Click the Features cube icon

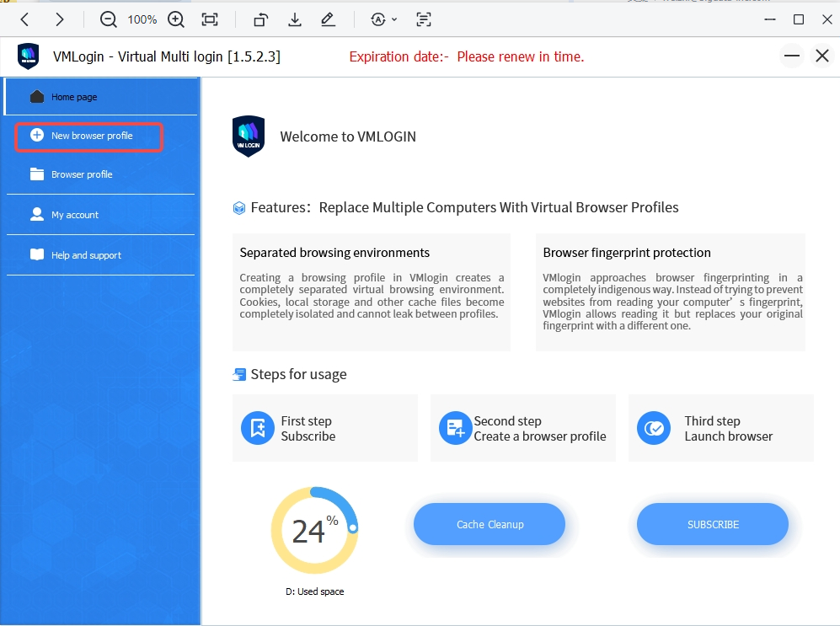pos(239,208)
